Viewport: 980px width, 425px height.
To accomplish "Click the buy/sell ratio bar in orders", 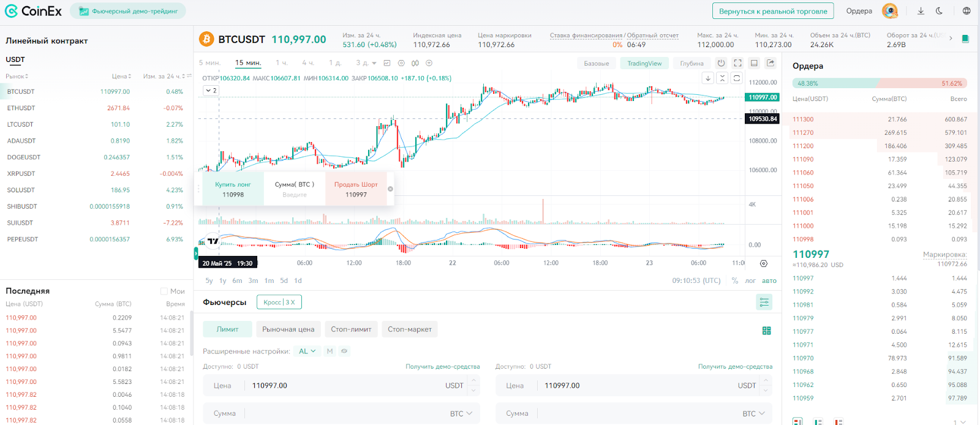I will tap(880, 83).
